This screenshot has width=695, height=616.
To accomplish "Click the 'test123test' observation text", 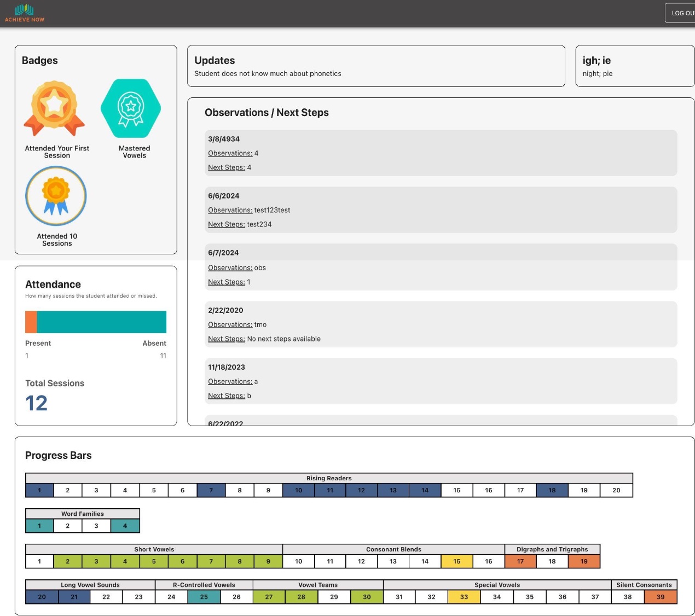I will (272, 210).
